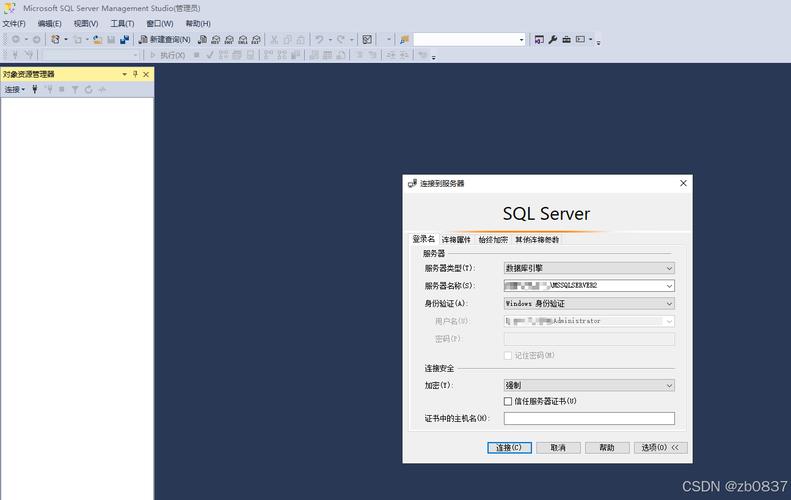Click the New Query (新建查询) button
The height and width of the screenshot is (500, 791).
(x=164, y=39)
